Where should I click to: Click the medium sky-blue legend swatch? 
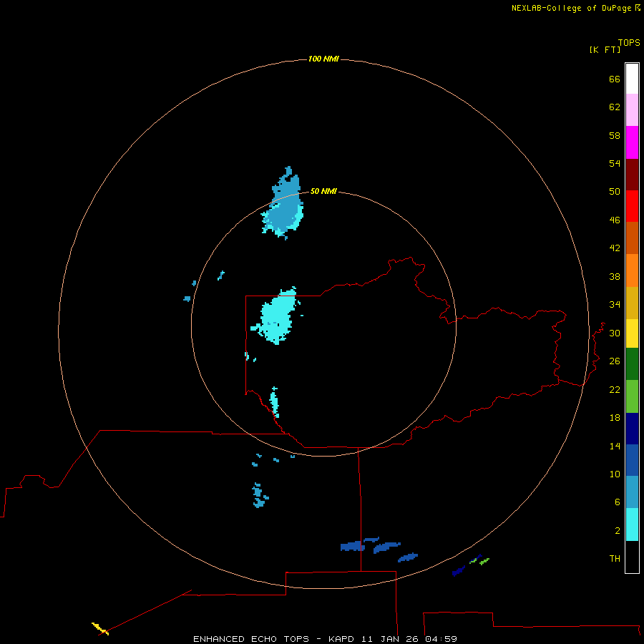click(x=632, y=492)
